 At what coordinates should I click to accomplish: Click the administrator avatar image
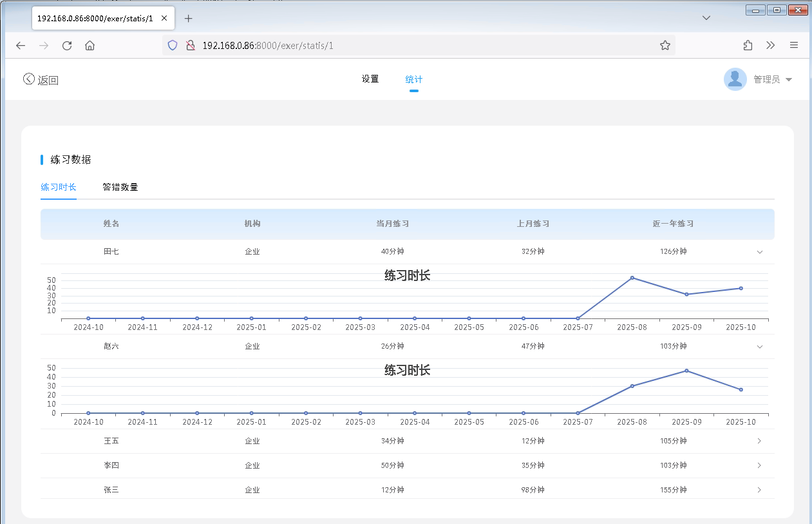[x=735, y=79]
